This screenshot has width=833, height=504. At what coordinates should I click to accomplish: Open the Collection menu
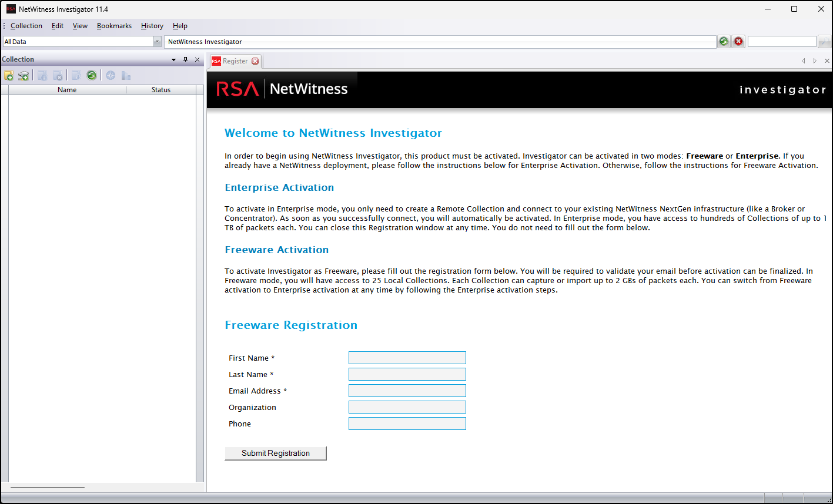pyautogui.click(x=26, y=26)
